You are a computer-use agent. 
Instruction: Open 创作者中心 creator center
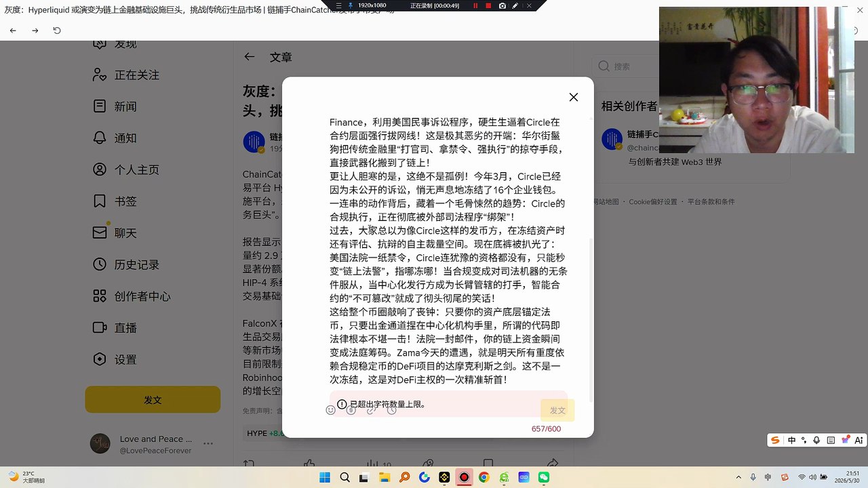132,296
